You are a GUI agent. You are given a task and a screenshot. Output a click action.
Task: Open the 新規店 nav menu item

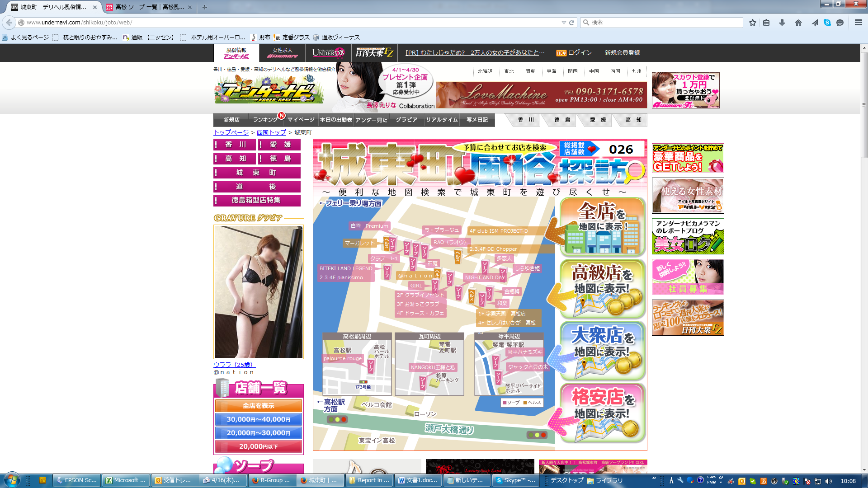pos(231,120)
